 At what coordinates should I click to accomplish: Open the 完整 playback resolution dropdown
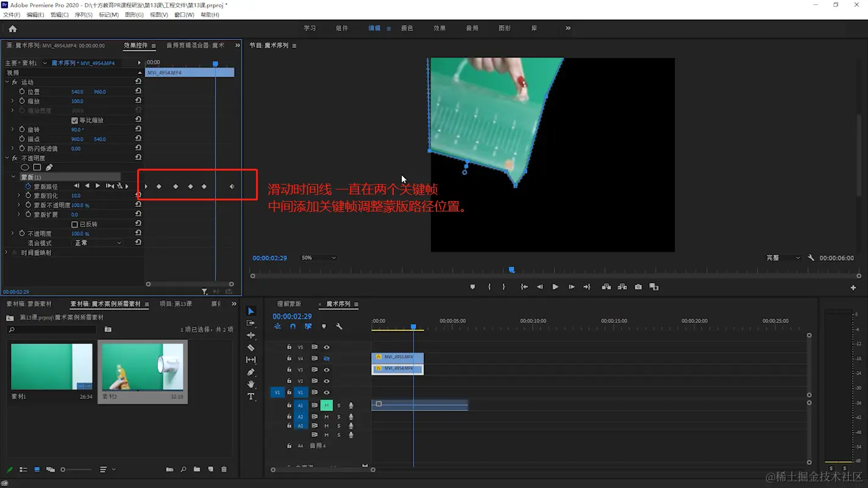click(783, 258)
